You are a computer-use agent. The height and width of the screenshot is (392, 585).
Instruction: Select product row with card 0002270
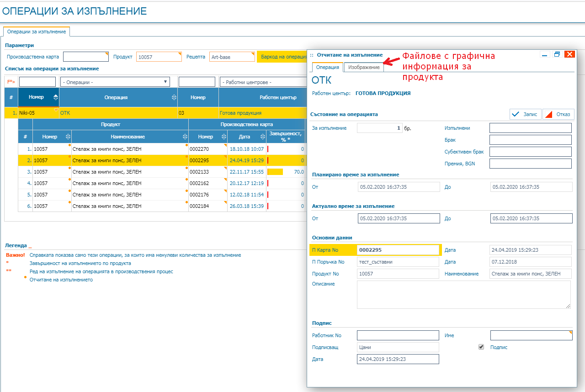pos(162,149)
